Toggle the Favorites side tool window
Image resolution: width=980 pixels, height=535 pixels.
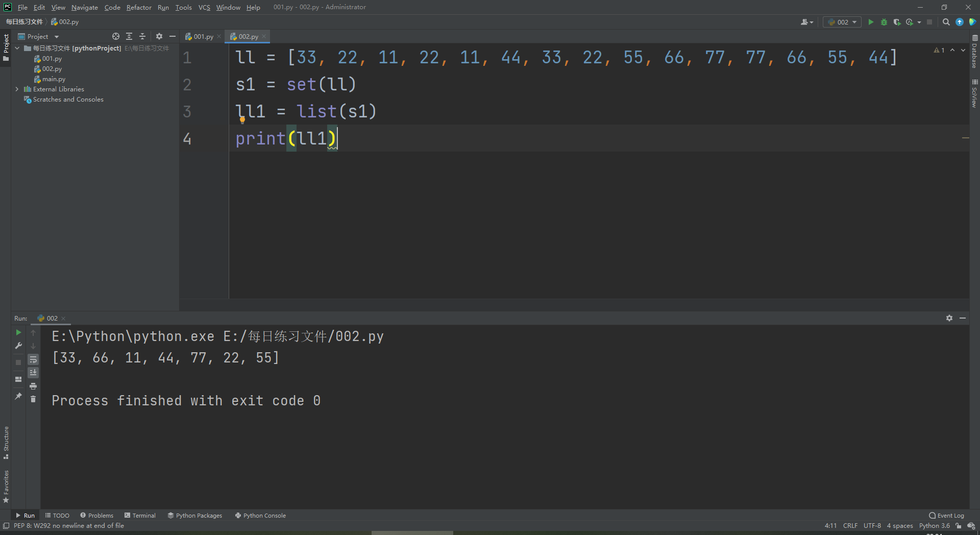[x=6, y=487]
